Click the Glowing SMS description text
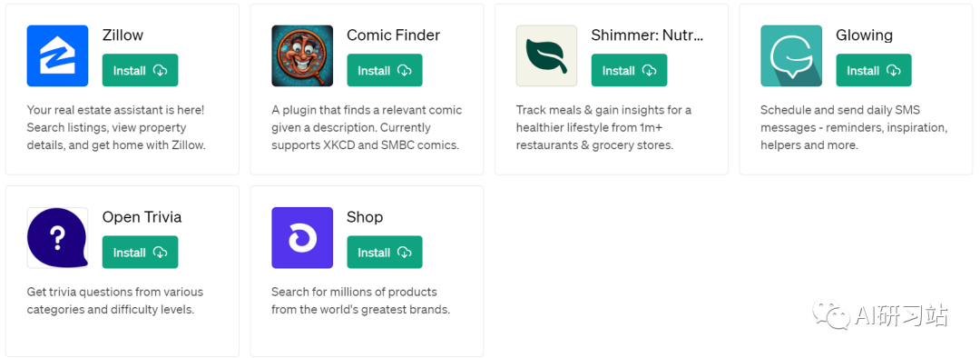The width and height of the screenshot is (980, 358). click(x=854, y=128)
